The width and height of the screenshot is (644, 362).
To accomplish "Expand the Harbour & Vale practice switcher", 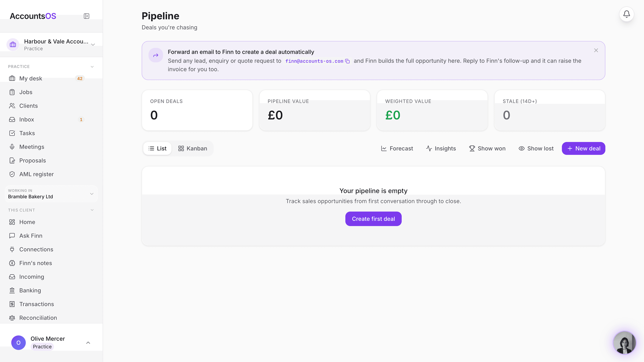I will pos(51,45).
